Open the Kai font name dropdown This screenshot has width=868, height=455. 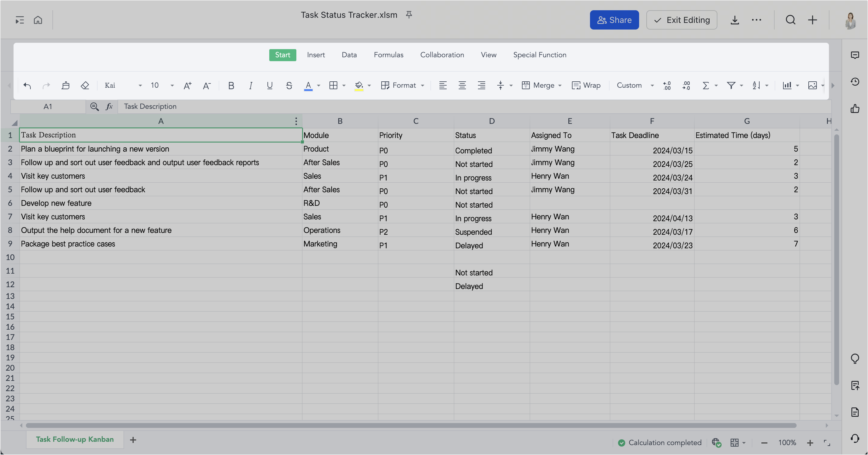123,86
